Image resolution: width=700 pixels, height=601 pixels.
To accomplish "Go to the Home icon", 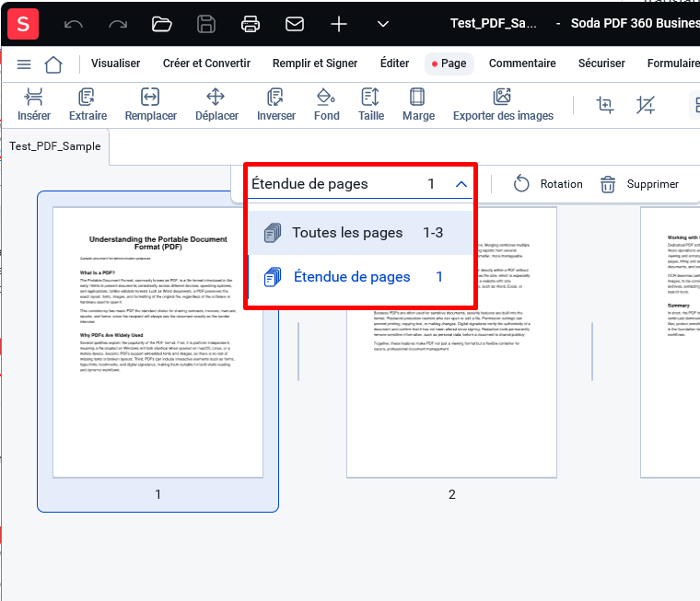I will coord(53,64).
